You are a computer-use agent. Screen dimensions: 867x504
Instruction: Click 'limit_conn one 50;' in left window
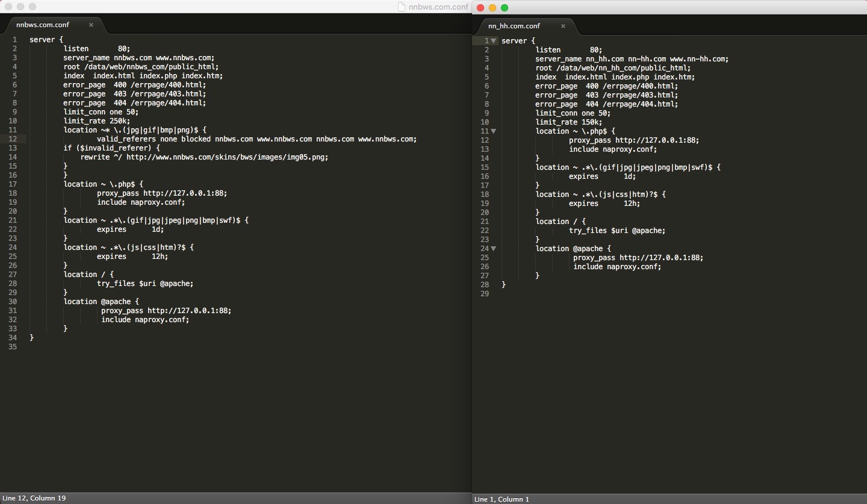(x=101, y=112)
